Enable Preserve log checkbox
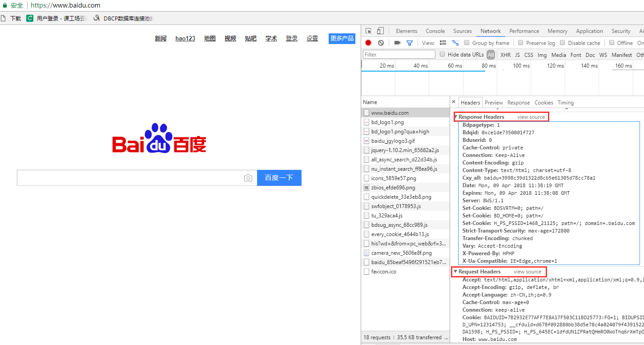The width and height of the screenshot is (644, 345). coord(520,43)
